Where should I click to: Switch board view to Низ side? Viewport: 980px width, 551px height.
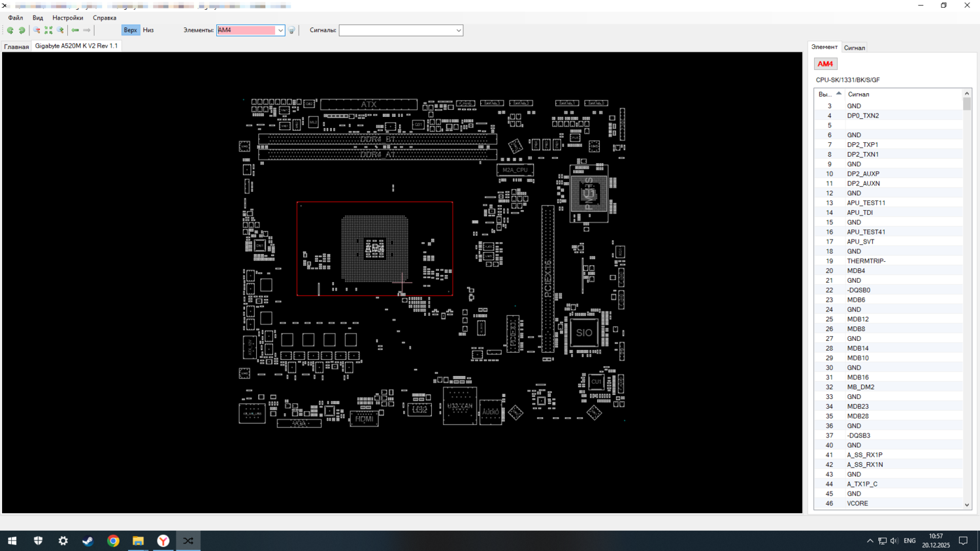(x=148, y=30)
